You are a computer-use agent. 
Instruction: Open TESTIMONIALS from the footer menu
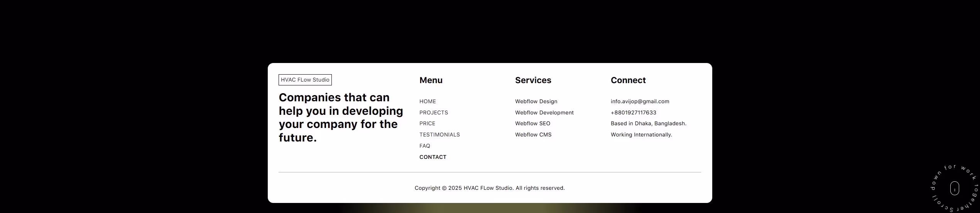439,135
